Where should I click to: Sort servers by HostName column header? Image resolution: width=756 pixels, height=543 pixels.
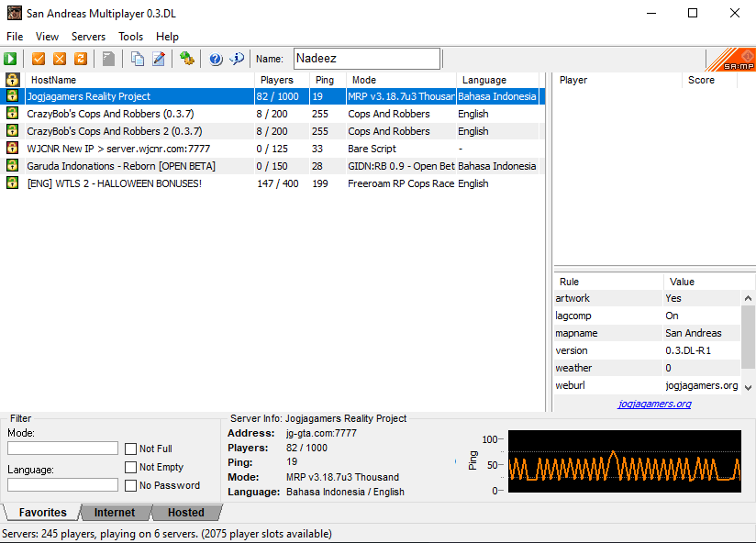139,80
